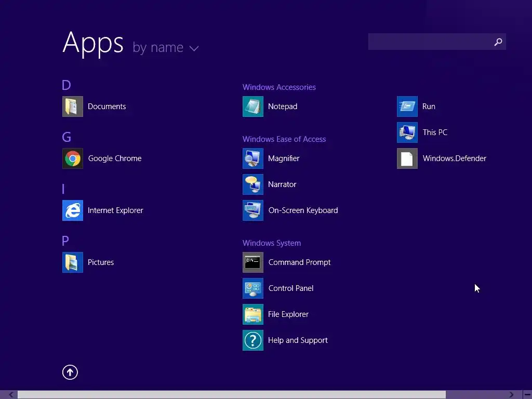Image resolution: width=532 pixels, height=399 pixels.
Task: Click the 'Google Chrome' label text
Action: pos(115,158)
